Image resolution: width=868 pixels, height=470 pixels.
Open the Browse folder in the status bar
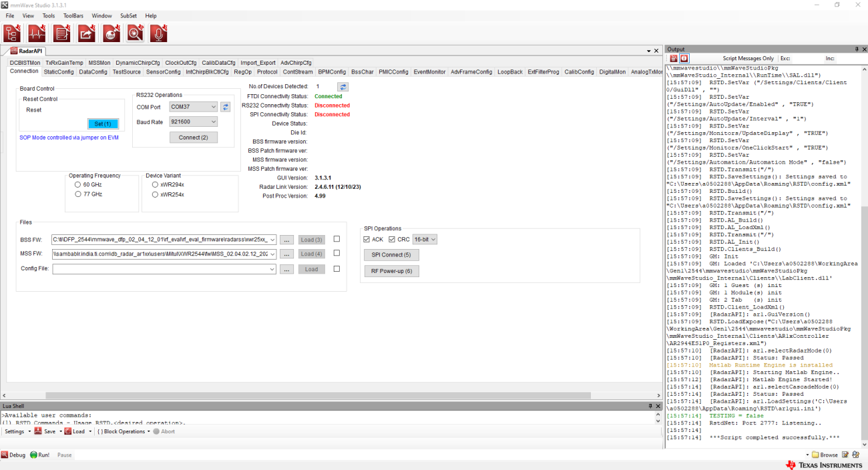pyautogui.click(x=825, y=455)
